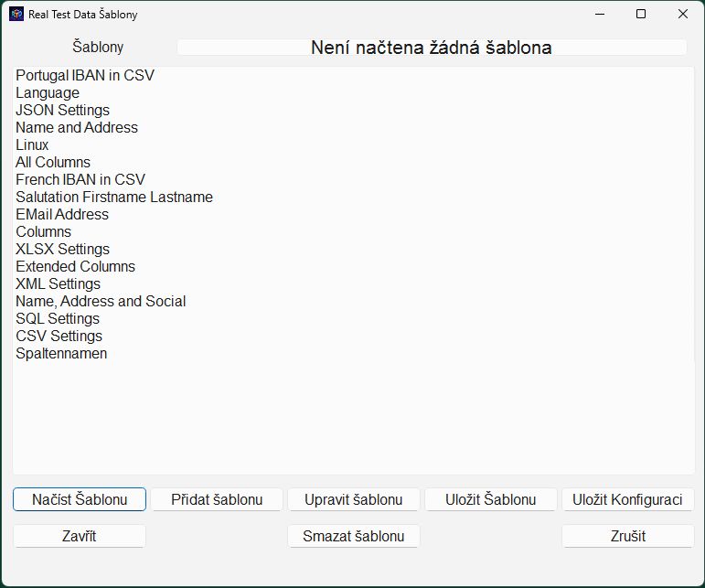Delete template using Smazat šablonu
This screenshot has width=705, height=588.
click(353, 536)
